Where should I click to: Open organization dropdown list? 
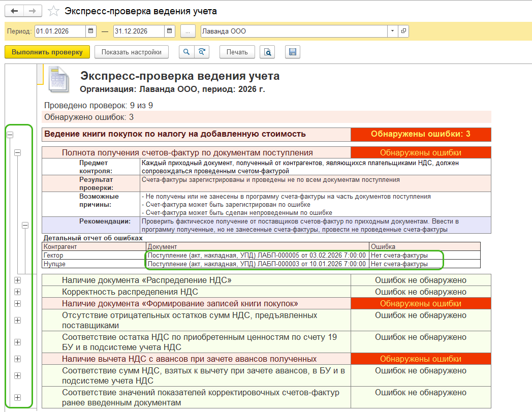pyautogui.click(x=392, y=31)
